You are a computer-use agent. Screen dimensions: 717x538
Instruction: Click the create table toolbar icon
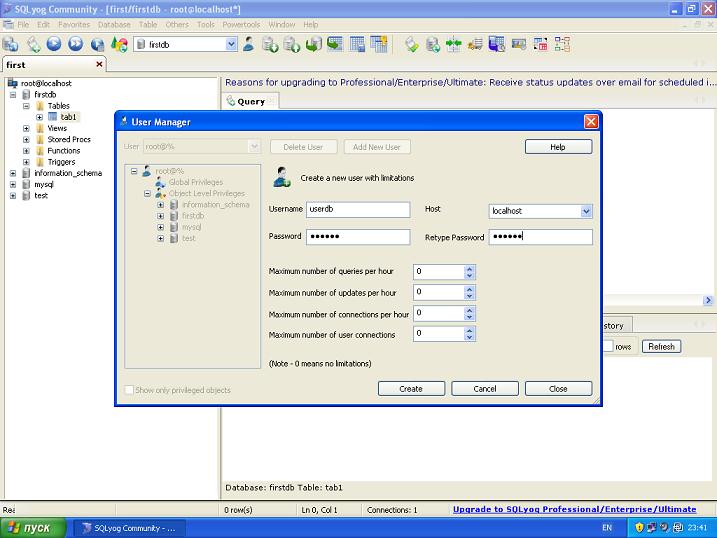pos(335,44)
